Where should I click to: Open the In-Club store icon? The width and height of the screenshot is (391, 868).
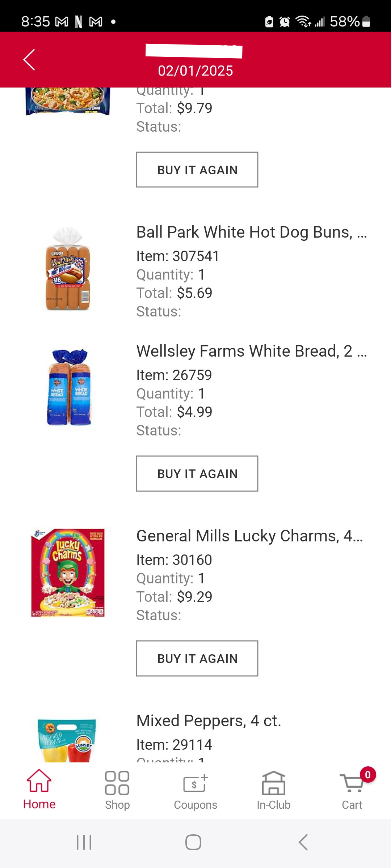[274, 783]
